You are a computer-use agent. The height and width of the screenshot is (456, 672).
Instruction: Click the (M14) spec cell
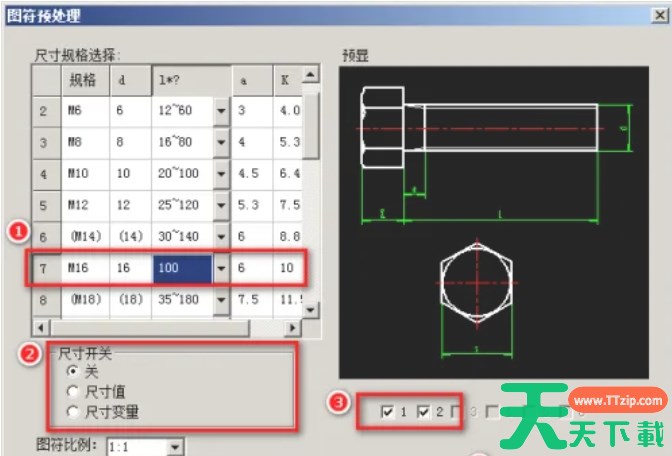point(85,237)
